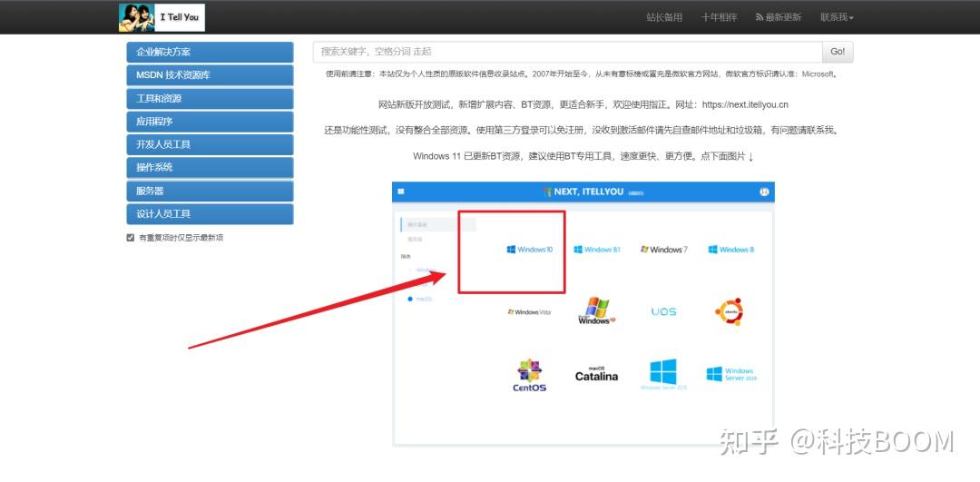Click the menu icon in NEXT, ITELLYOU header

pyautogui.click(x=401, y=192)
